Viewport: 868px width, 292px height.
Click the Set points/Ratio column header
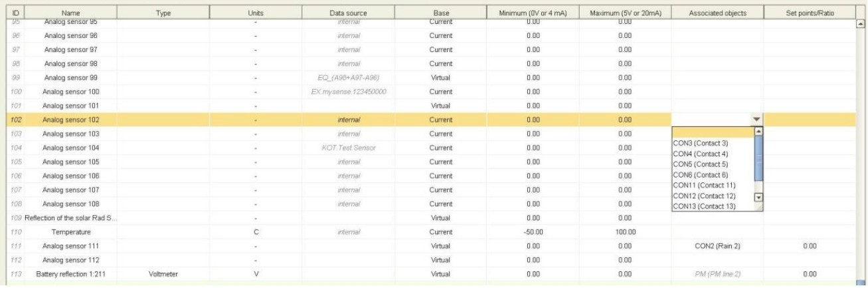[x=809, y=13]
